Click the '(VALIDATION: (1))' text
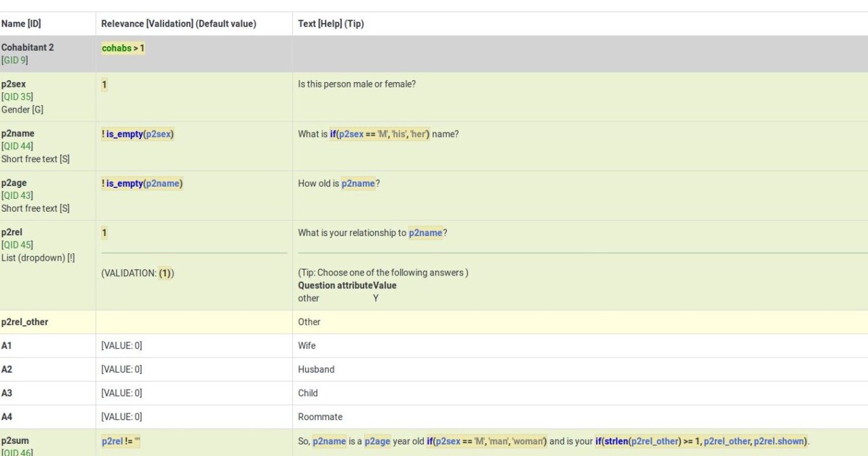Screen dimensions: 868x456 [138, 273]
